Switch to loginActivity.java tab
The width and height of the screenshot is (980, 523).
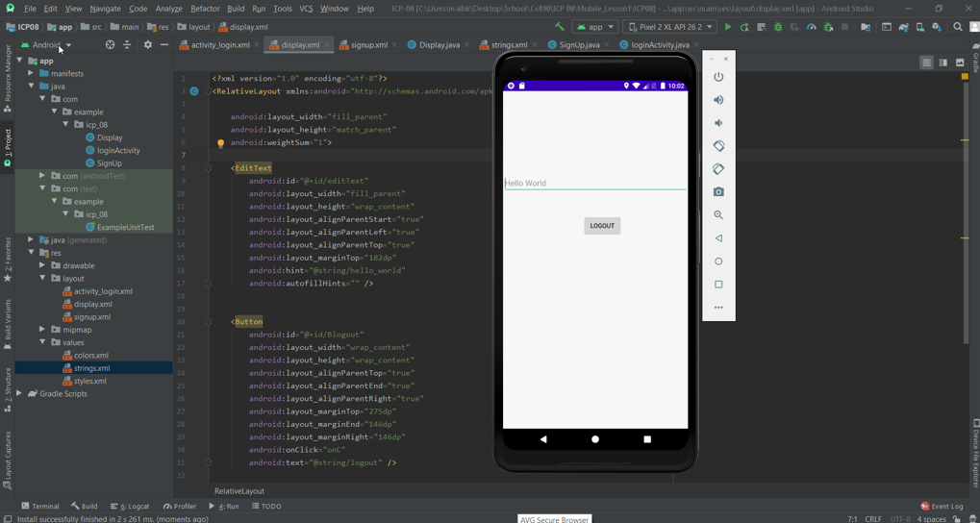pyautogui.click(x=660, y=45)
